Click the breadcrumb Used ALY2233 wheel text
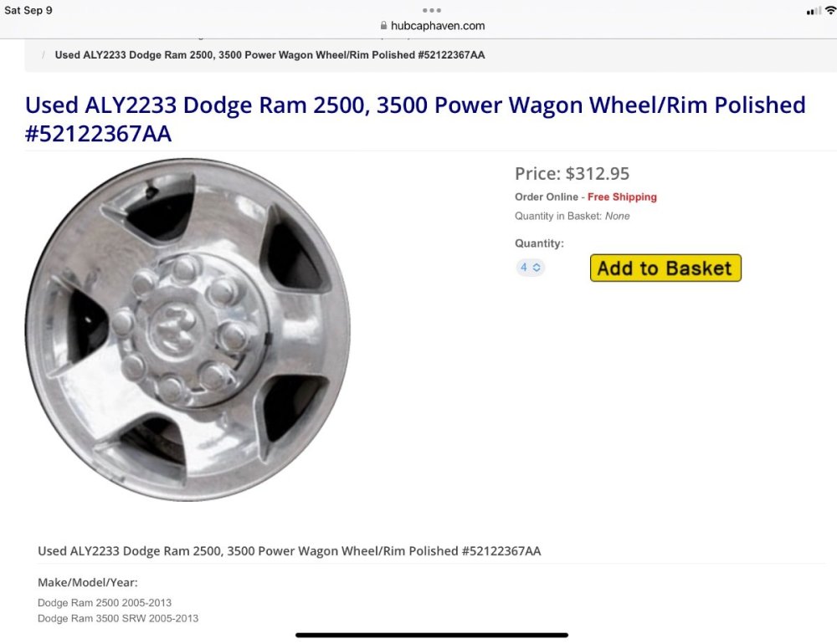Screen dimensions: 837x644 pyautogui.click(x=270, y=55)
